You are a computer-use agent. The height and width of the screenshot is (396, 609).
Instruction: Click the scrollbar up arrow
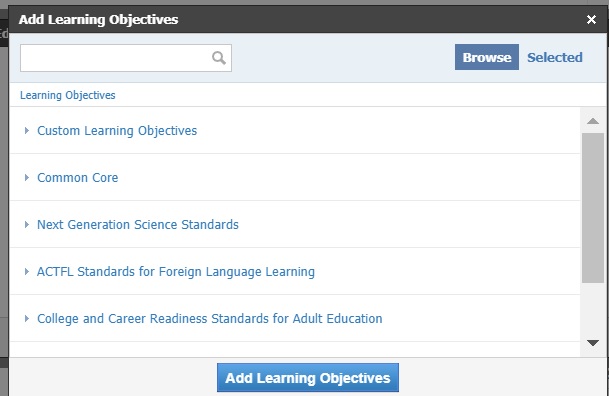click(x=593, y=121)
